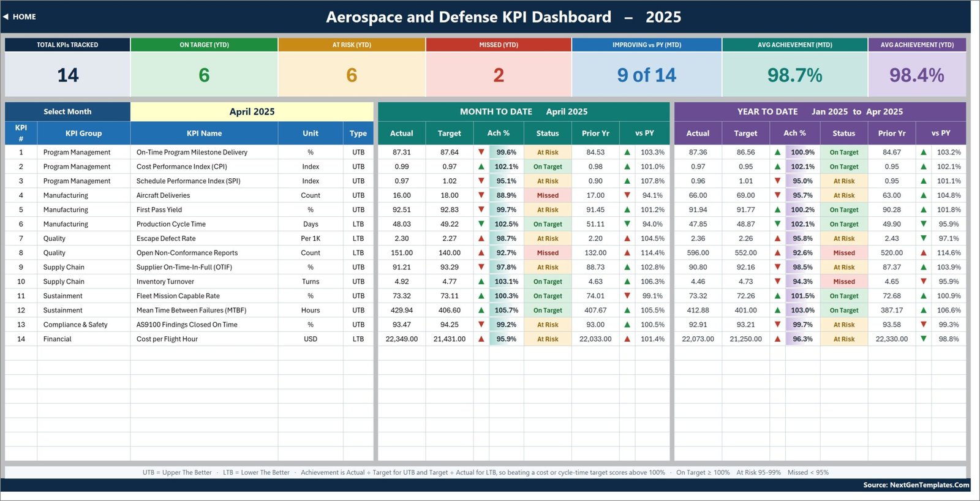The height and width of the screenshot is (501, 980).
Task: Select the MISSED (YTD) card value 2
Action: click(499, 75)
